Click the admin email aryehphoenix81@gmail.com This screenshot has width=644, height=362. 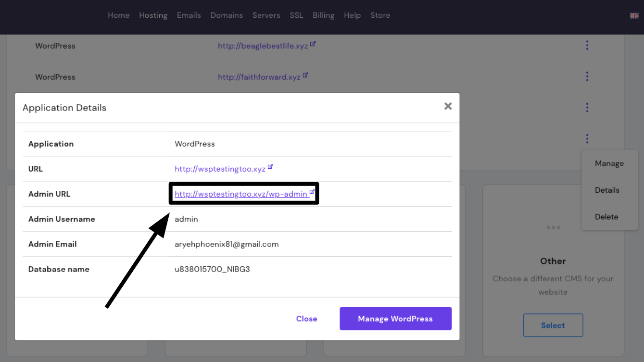(227, 244)
